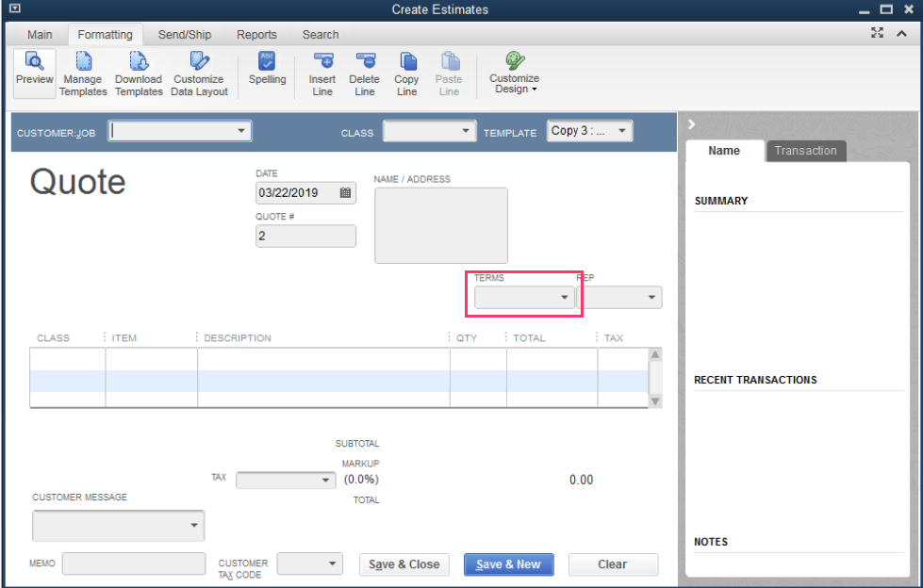Click the Quote # field
923x588 pixels.
tap(305, 236)
